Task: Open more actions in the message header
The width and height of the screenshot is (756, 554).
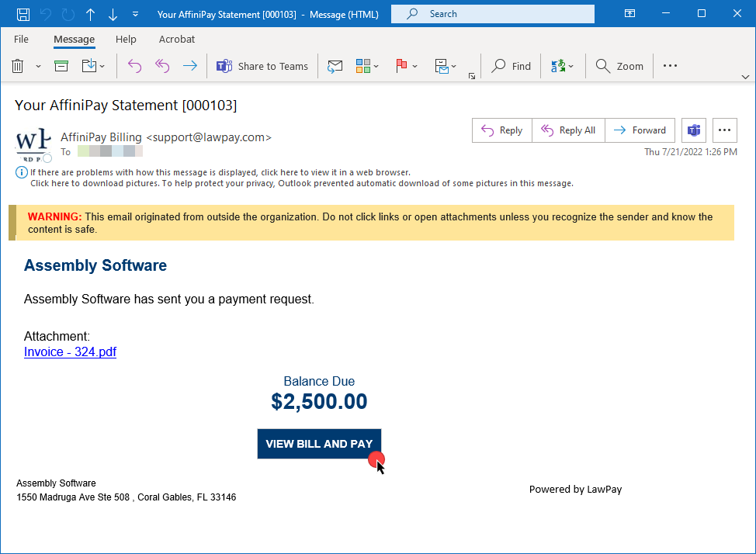Action: tap(724, 130)
